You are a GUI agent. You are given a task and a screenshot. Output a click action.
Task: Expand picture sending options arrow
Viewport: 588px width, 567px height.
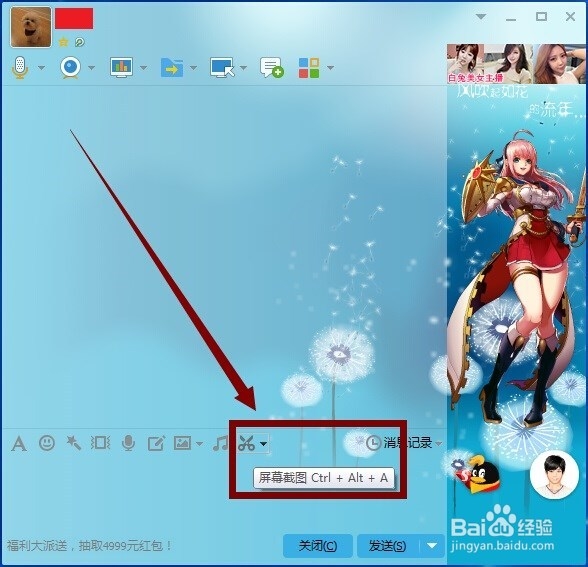click(x=200, y=444)
